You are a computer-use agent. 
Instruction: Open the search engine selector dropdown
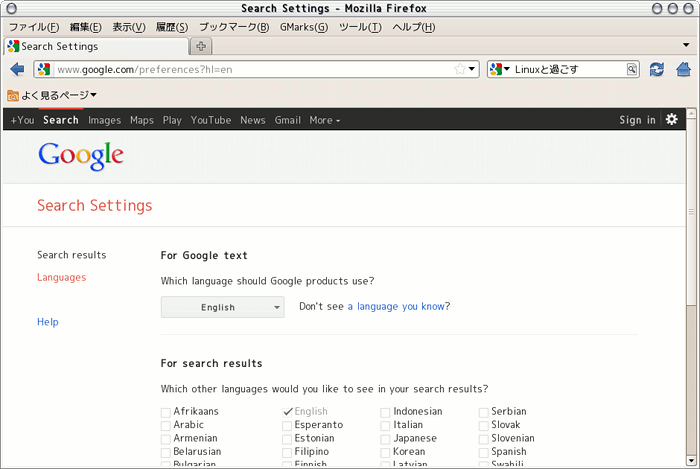click(500, 69)
